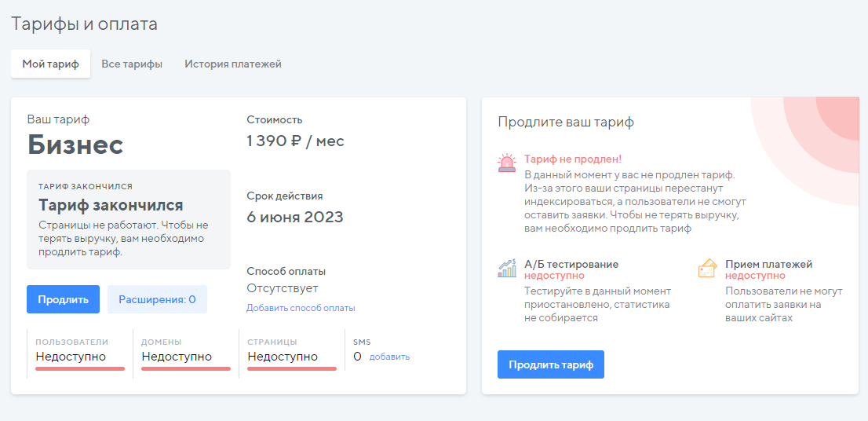Click red usage bar under Пользователи

tap(80, 368)
